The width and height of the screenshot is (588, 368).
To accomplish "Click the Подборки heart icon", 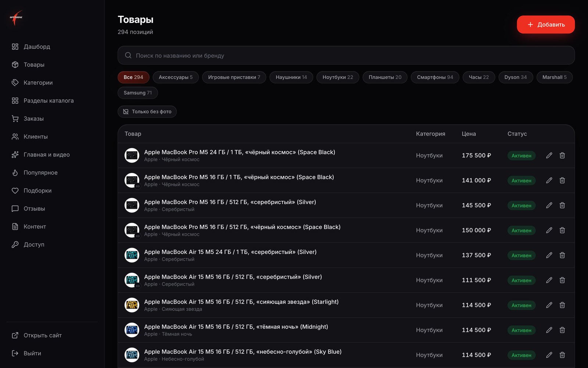I will [x=15, y=191].
